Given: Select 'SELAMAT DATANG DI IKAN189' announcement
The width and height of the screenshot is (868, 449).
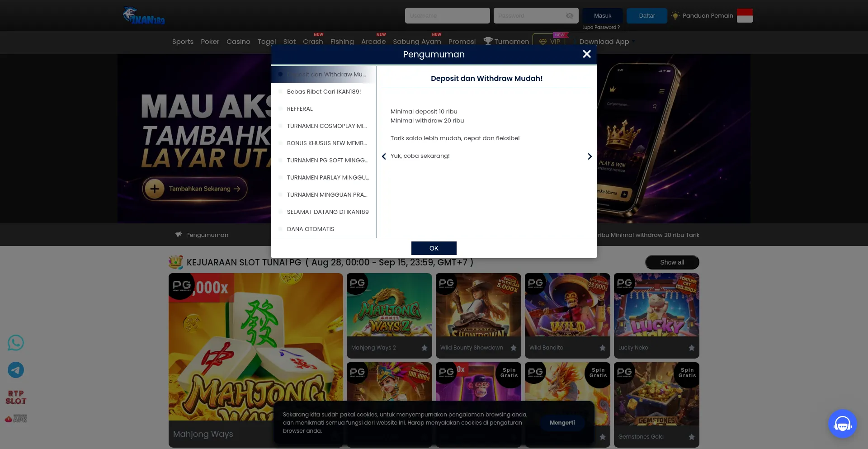Looking at the screenshot, I should pyautogui.click(x=324, y=212).
